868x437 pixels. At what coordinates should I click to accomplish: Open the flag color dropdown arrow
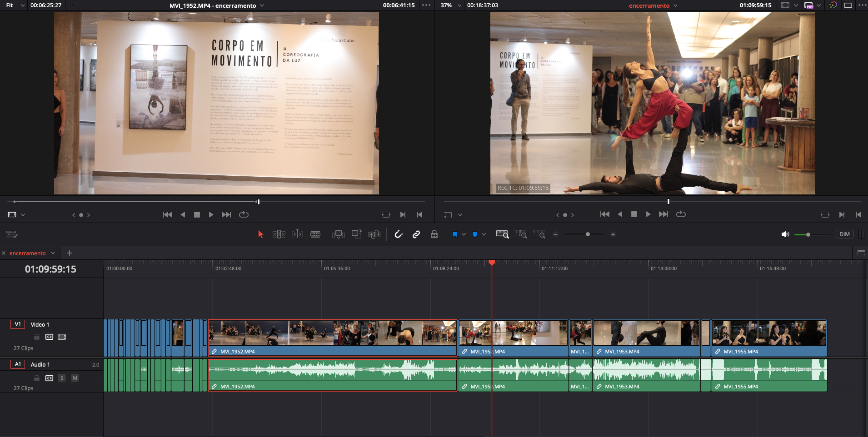point(464,234)
